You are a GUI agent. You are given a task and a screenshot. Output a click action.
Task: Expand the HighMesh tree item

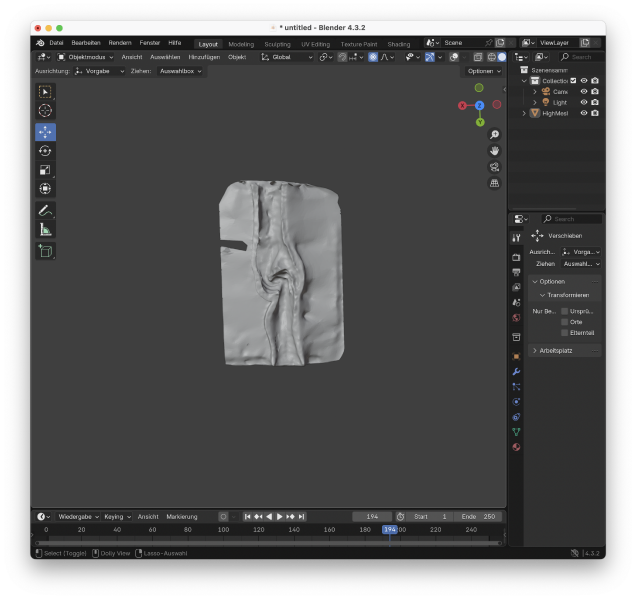(524, 113)
